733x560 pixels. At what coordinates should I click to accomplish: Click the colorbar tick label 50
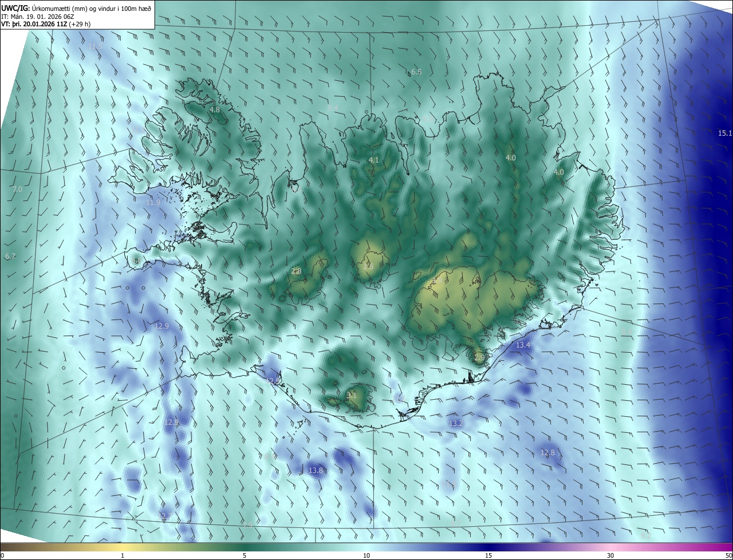point(728,555)
